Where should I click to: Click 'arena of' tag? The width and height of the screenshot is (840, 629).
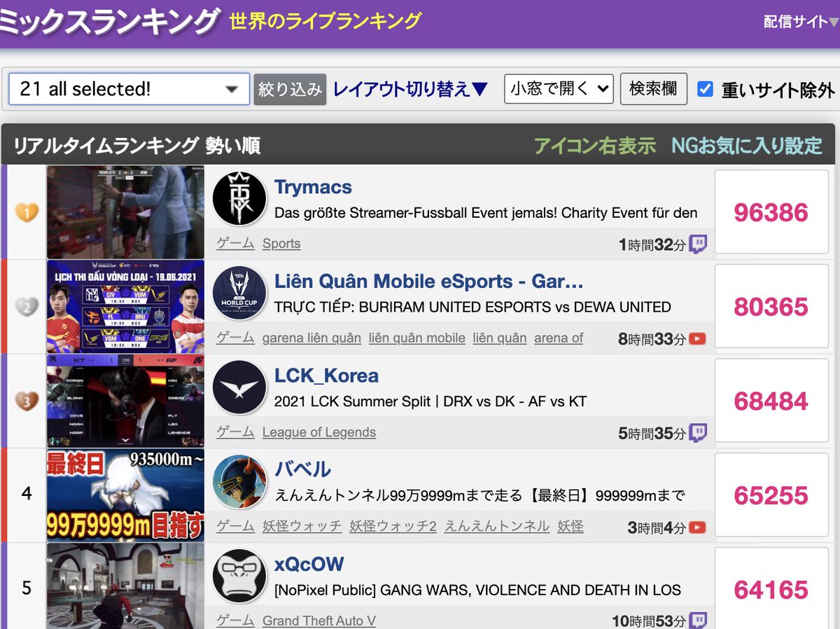coord(559,338)
